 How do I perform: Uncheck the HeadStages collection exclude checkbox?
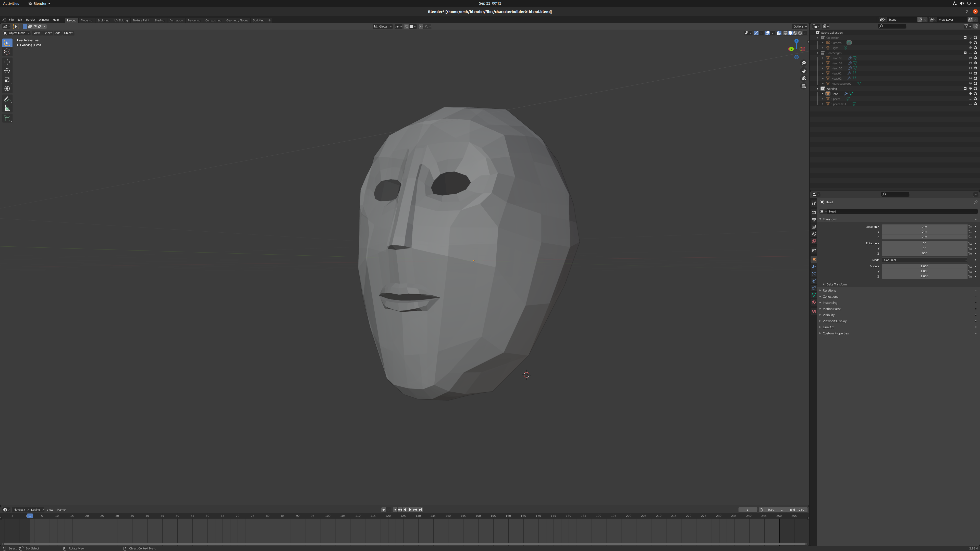click(x=965, y=53)
